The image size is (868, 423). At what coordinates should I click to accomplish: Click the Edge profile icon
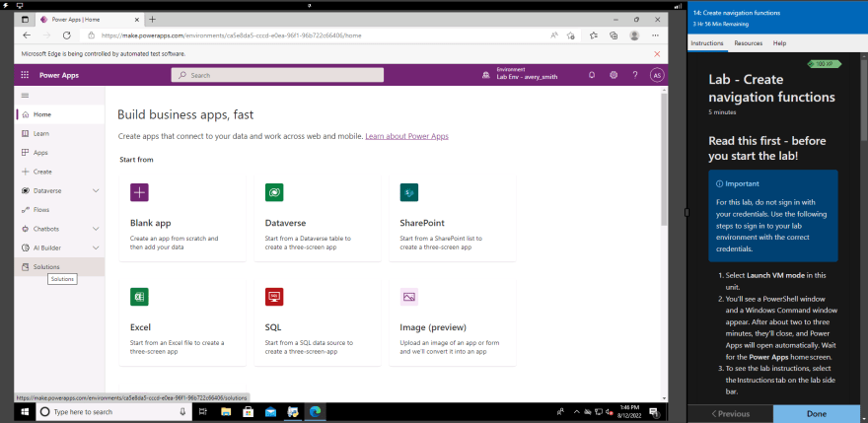(634, 35)
